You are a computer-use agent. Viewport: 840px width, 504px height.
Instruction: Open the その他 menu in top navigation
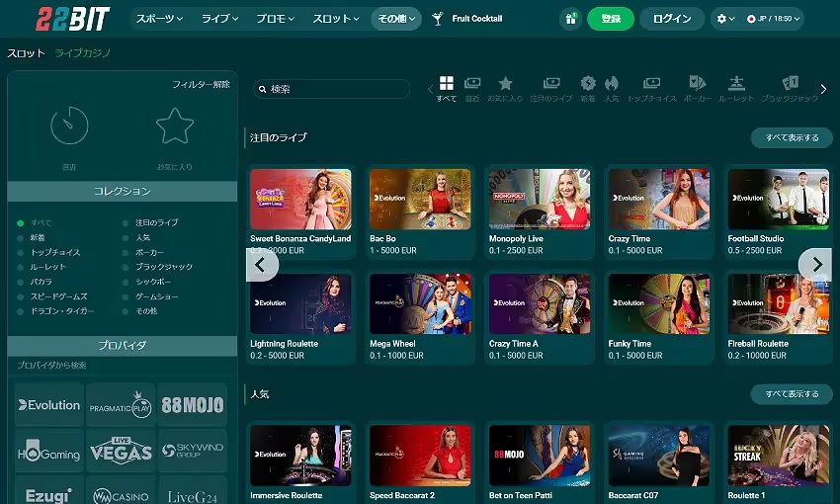396,19
